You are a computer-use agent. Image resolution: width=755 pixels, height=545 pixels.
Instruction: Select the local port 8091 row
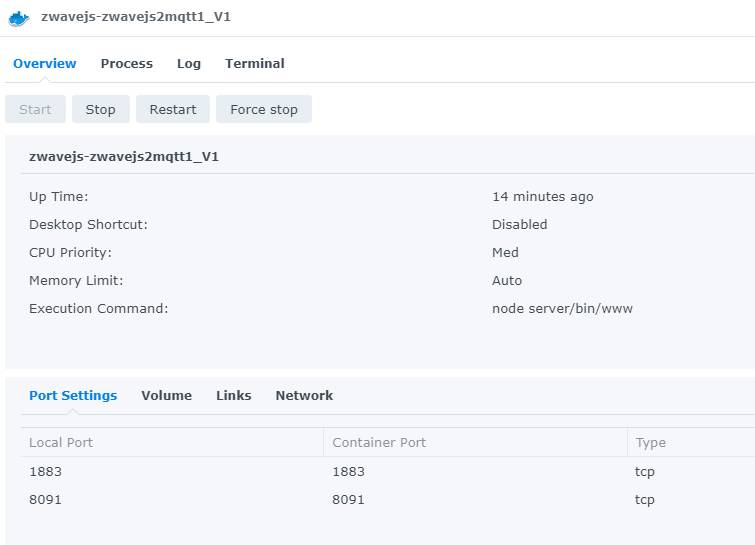[388, 499]
